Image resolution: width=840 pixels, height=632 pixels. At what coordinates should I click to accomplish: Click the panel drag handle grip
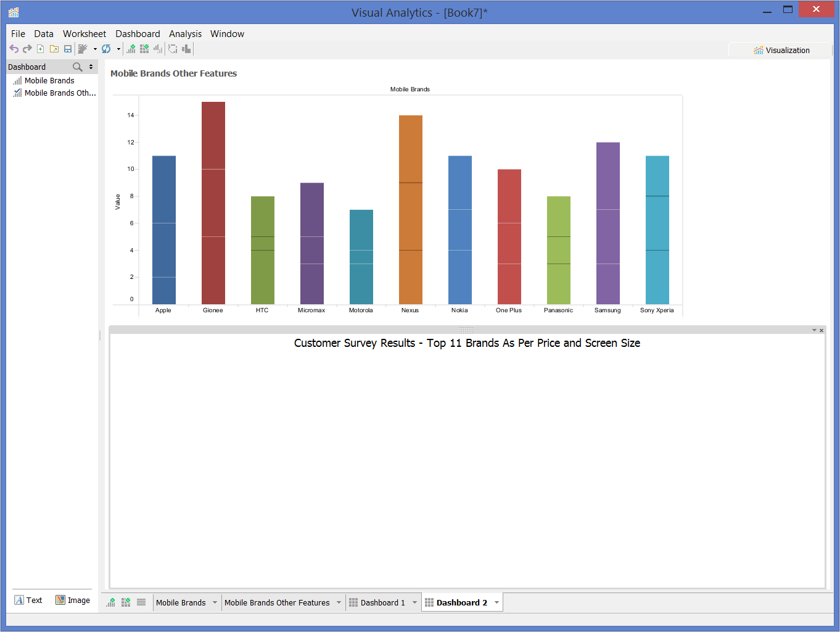[x=466, y=330]
